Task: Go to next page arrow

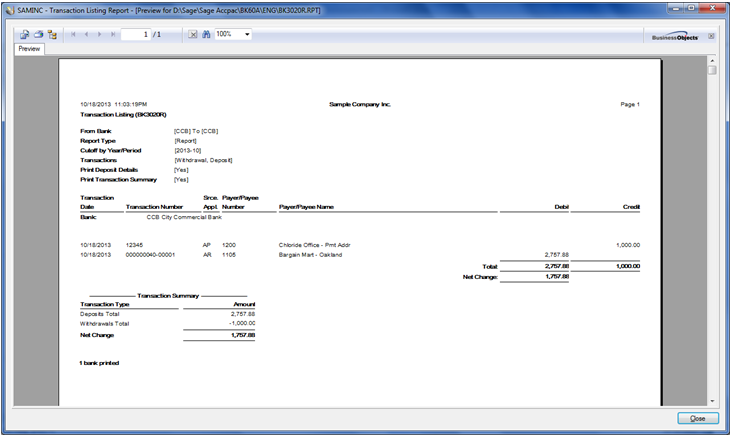Action: [99, 34]
